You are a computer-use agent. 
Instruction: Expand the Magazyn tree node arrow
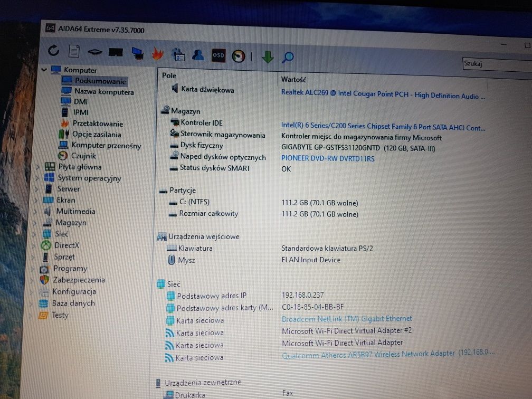click(34, 223)
